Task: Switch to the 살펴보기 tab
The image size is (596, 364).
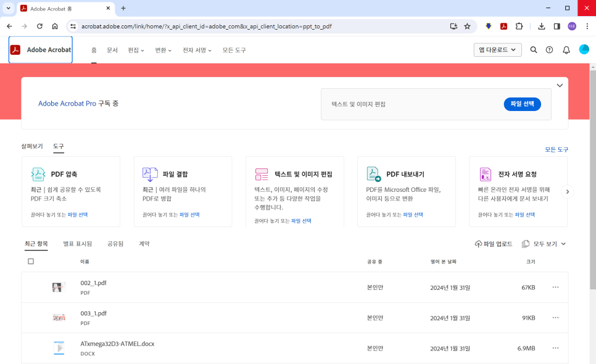Action: [32, 146]
